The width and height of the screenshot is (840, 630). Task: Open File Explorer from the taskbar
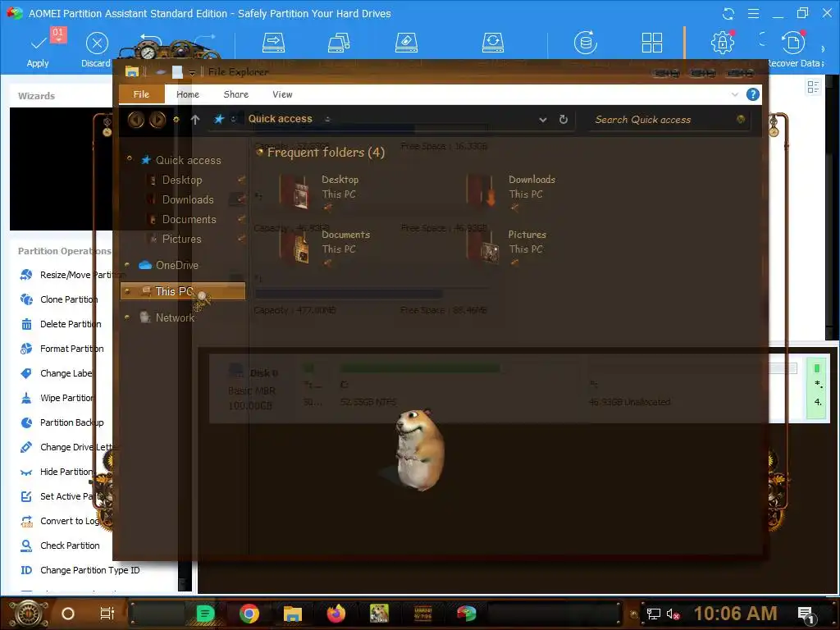tap(293, 614)
